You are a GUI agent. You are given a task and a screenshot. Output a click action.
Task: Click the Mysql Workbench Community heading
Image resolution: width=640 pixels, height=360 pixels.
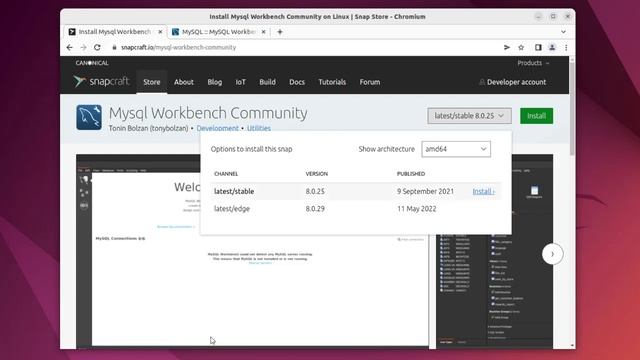pyautogui.click(x=208, y=113)
